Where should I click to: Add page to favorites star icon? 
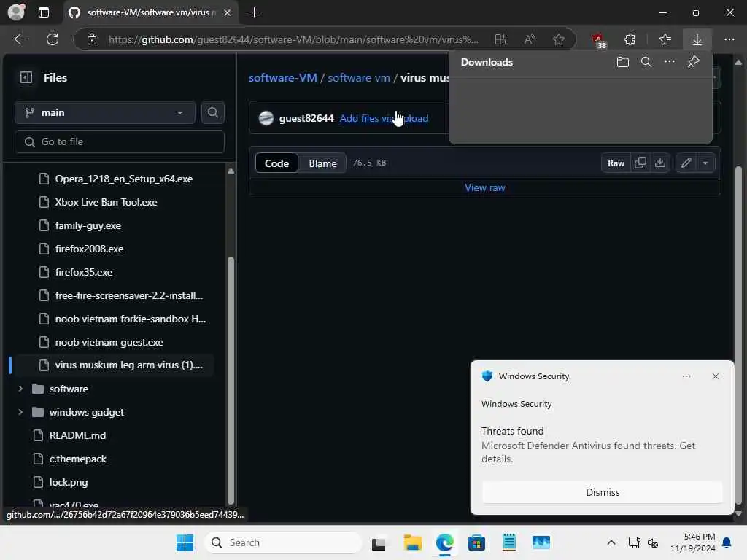(x=559, y=39)
